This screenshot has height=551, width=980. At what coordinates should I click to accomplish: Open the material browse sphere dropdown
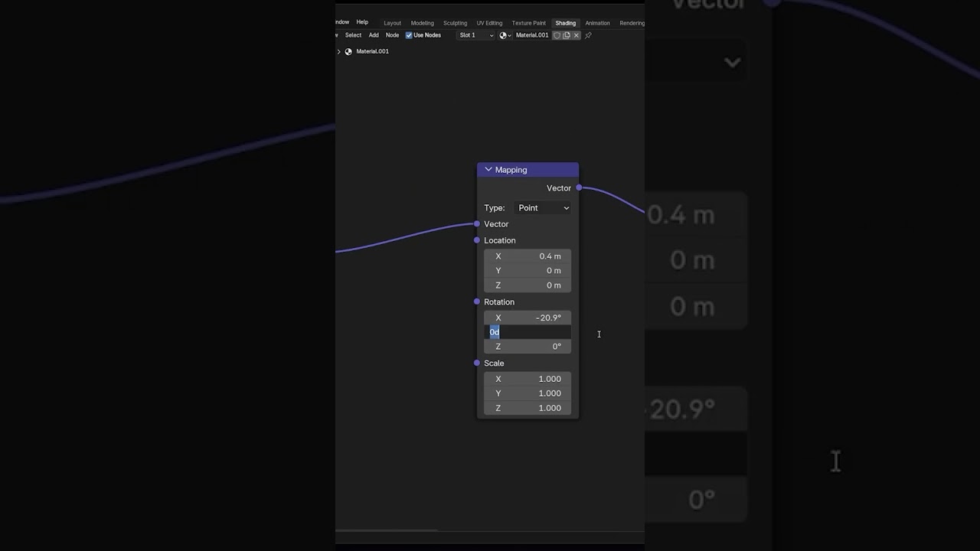505,35
